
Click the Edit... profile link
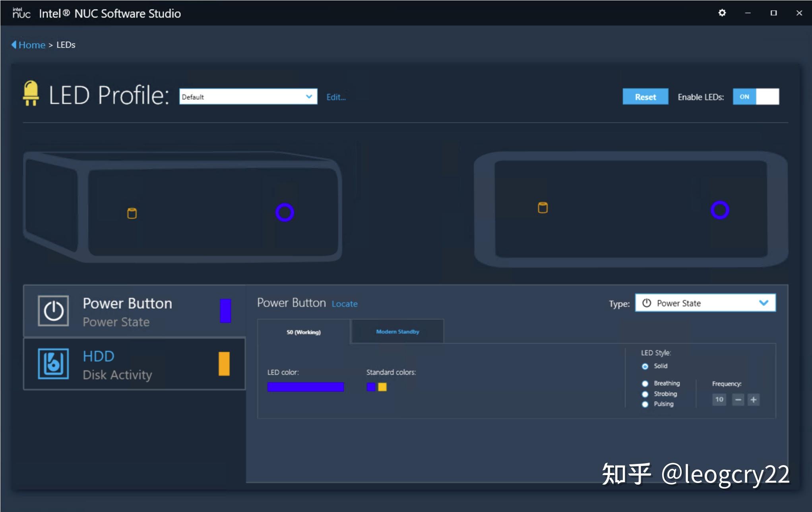[x=336, y=97]
